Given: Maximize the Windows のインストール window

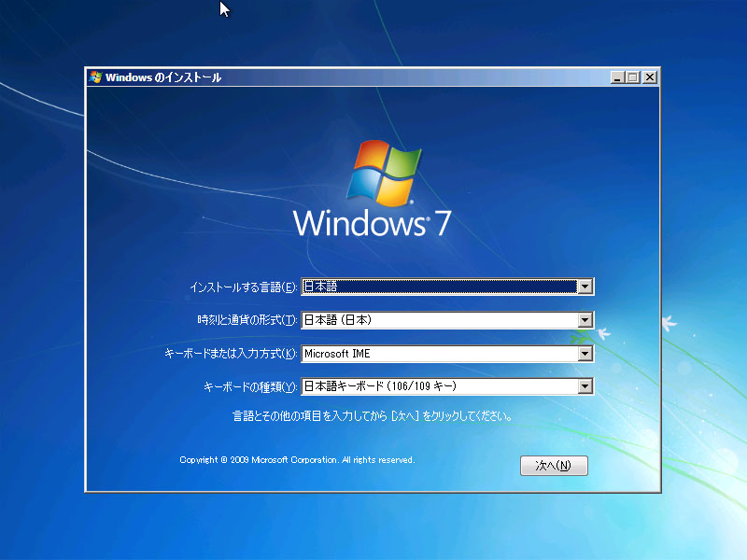Looking at the screenshot, I should [x=632, y=77].
